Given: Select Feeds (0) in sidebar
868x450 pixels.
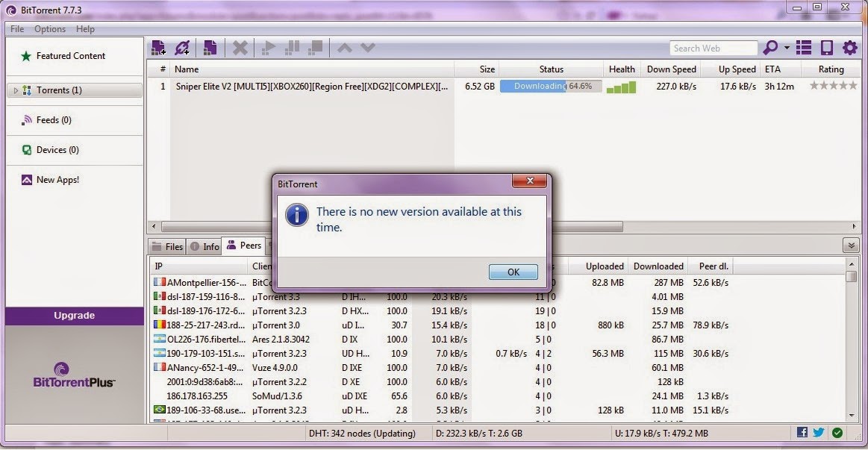Looking at the screenshot, I should coord(53,120).
